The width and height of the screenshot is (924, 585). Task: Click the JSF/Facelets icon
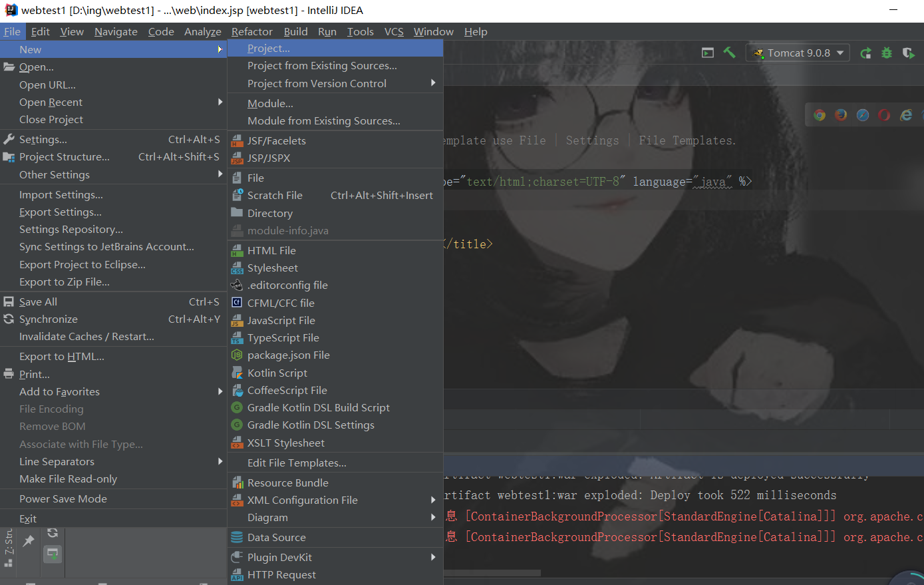tap(237, 141)
